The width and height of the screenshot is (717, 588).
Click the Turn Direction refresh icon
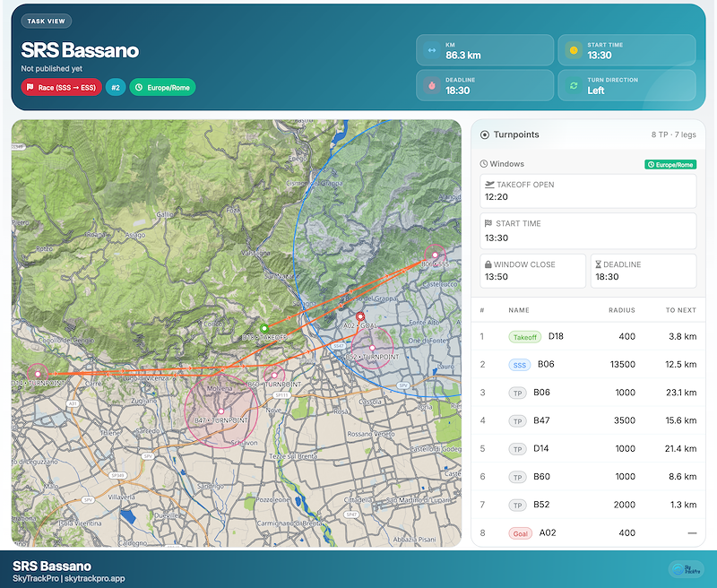(574, 85)
